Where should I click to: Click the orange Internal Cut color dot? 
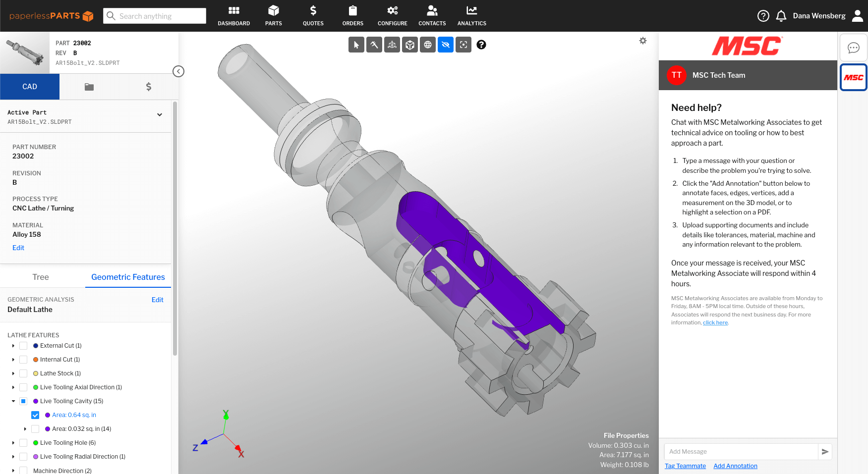tap(36, 360)
